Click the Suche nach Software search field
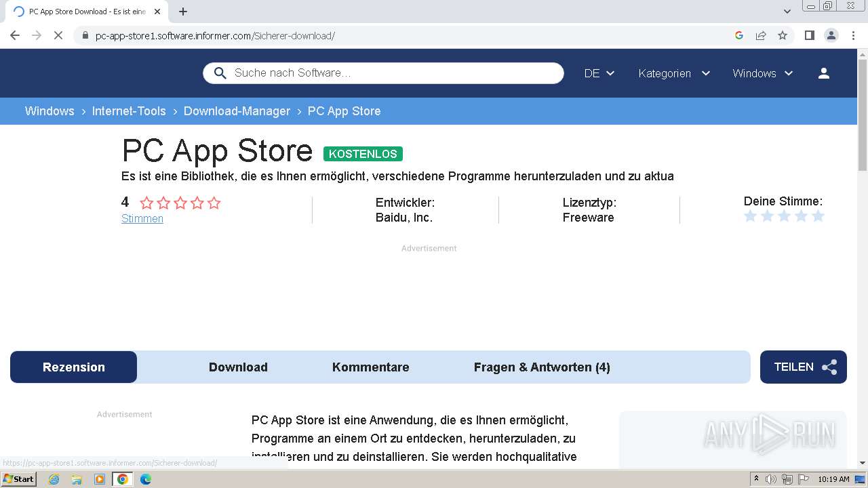The image size is (868, 488). pyautogui.click(x=383, y=73)
